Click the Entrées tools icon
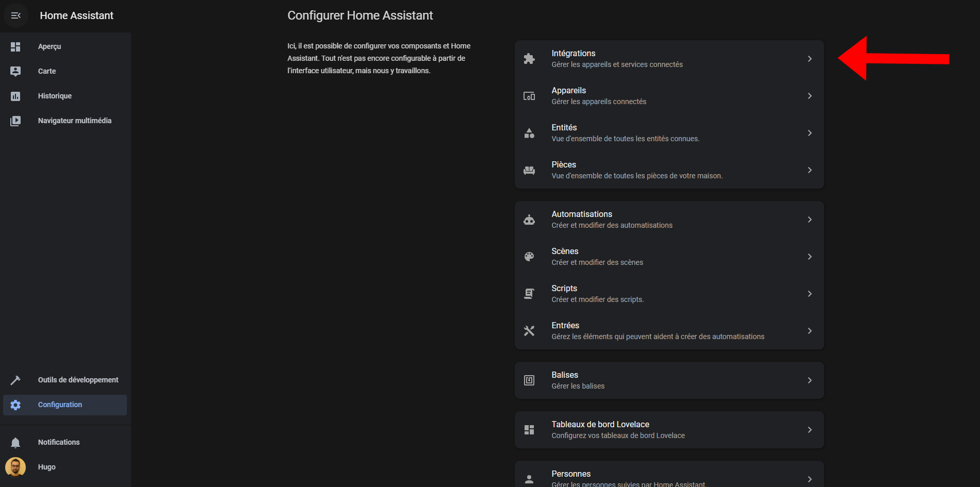This screenshot has height=487, width=980. click(529, 331)
